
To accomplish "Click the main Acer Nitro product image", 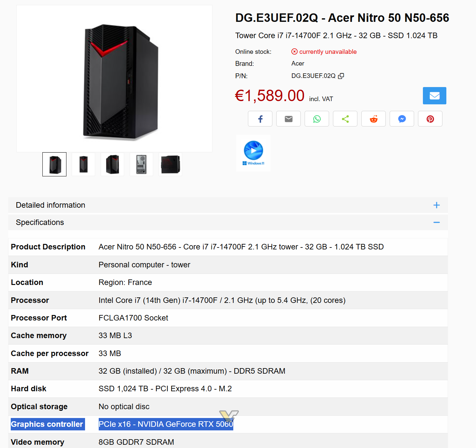I will click(x=114, y=79).
